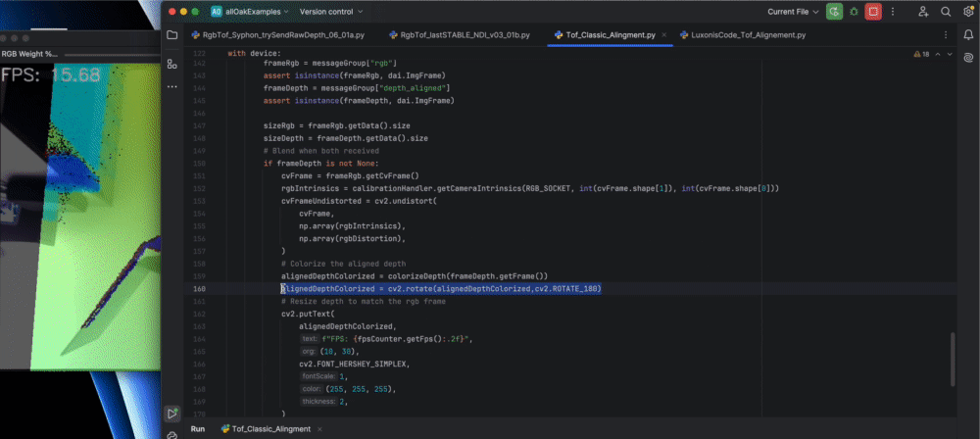
Task: Click 'text:' parameter hint on line 164
Action: pos(310,339)
